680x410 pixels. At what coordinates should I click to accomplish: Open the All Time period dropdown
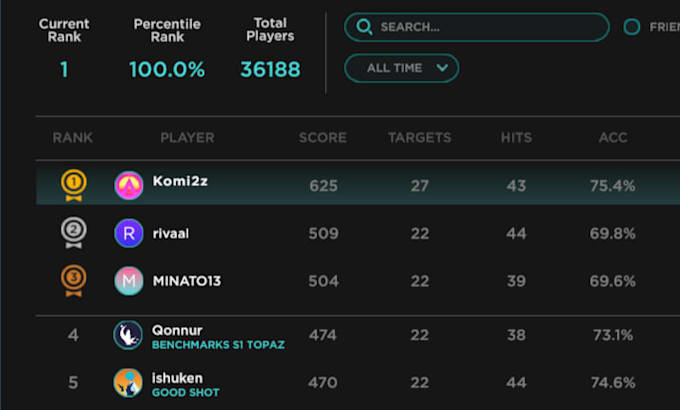click(401, 68)
